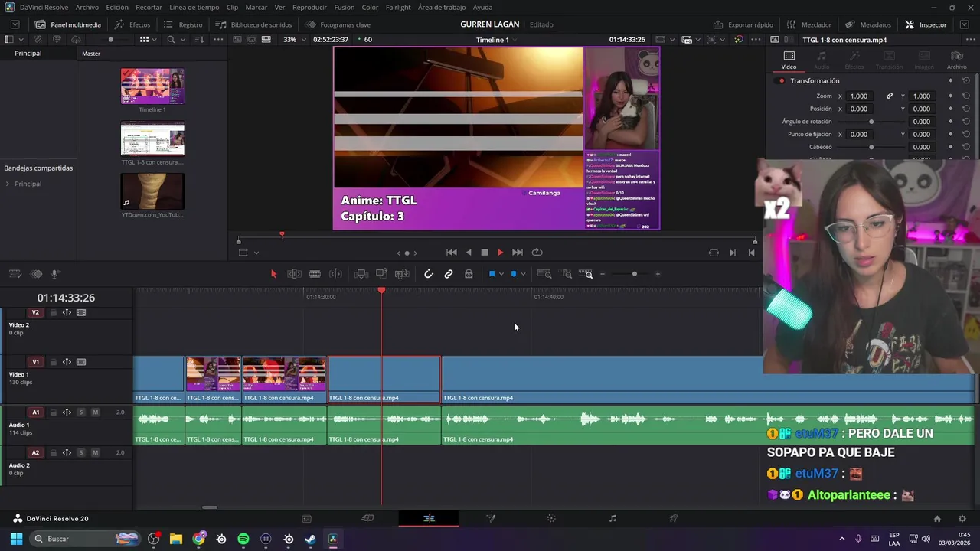
Task: Click the microphone voiceover icon
Action: (55, 274)
